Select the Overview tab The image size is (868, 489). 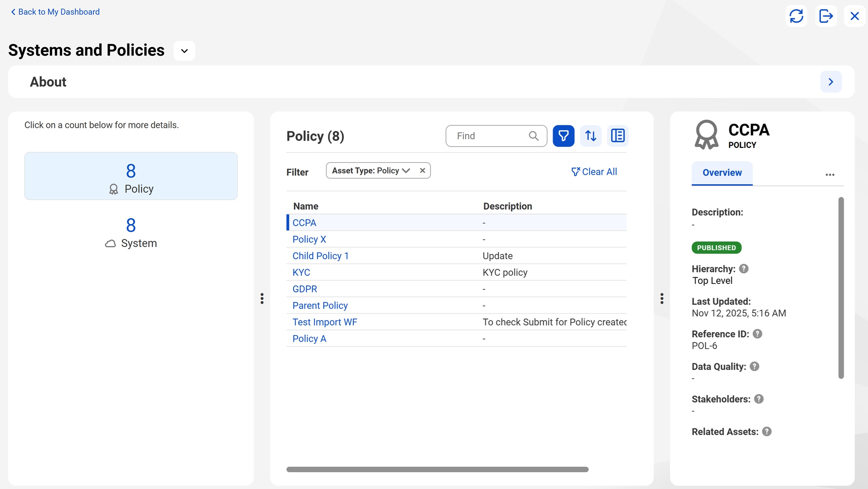point(722,173)
